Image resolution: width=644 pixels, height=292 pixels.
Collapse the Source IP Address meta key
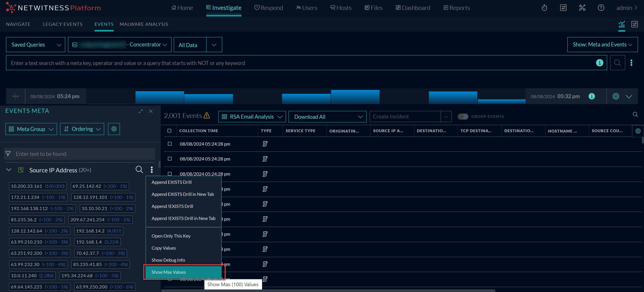click(x=9, y=170)
